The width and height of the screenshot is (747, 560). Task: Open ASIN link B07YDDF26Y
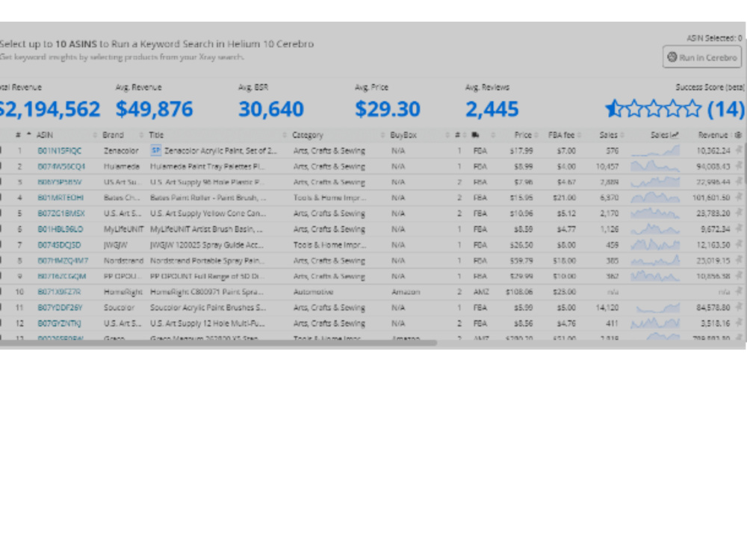coord(60,308)
